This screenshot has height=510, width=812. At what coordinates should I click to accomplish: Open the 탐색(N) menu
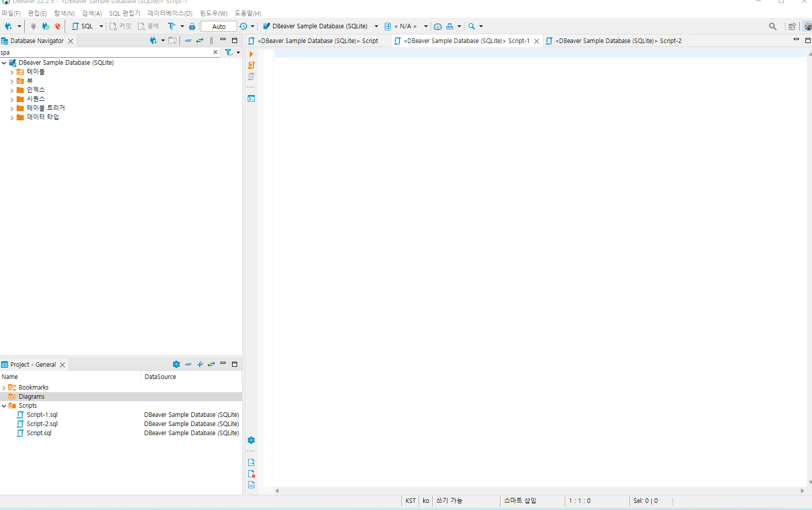tap(64, 13)
